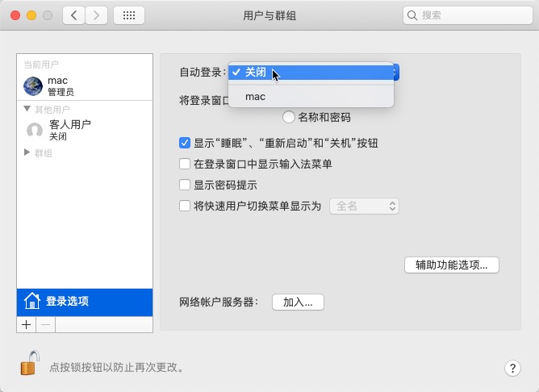The height and width of the screenshot is (392, 539).
Task: Open the full name (全名) dropdown
Action: 364,206
